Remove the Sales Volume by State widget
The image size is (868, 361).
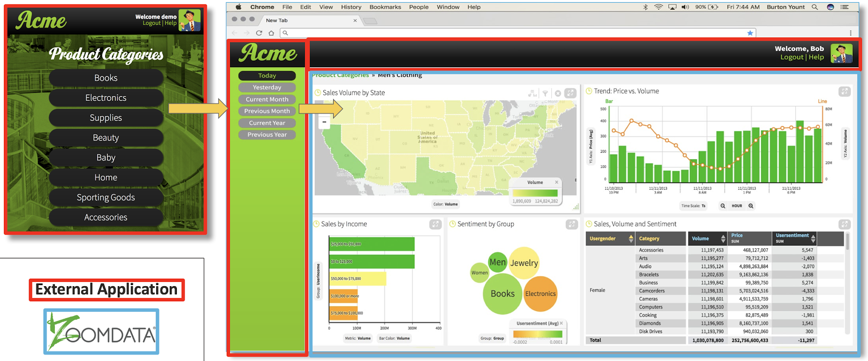(x=558, y=93)
